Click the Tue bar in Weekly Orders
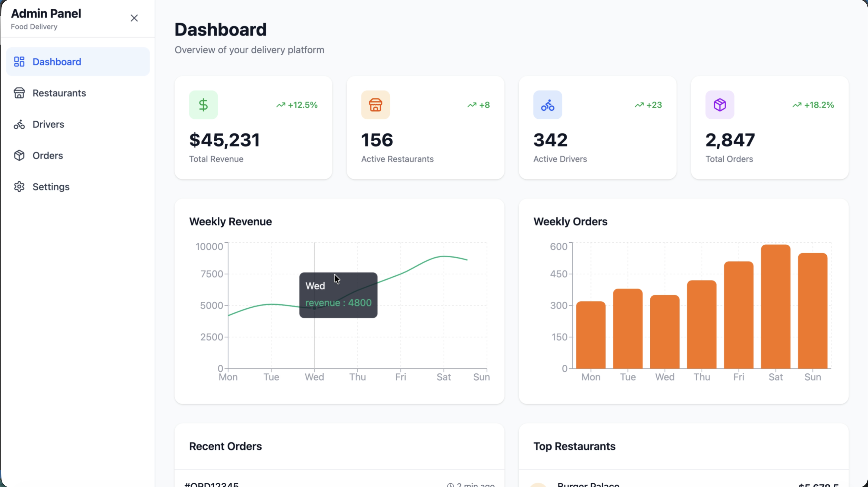Viewport: 868px width, 487px height. (628, 328)
